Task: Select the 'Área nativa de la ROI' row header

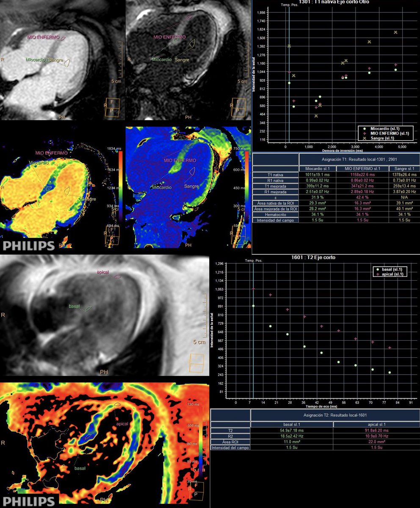Action: [x=276, y=202]
